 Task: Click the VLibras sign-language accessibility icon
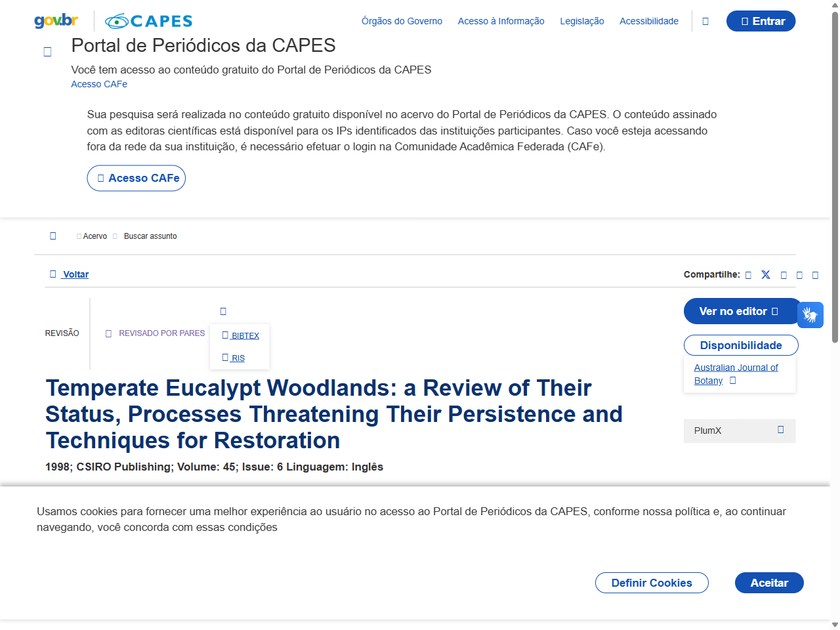(810, 315)
